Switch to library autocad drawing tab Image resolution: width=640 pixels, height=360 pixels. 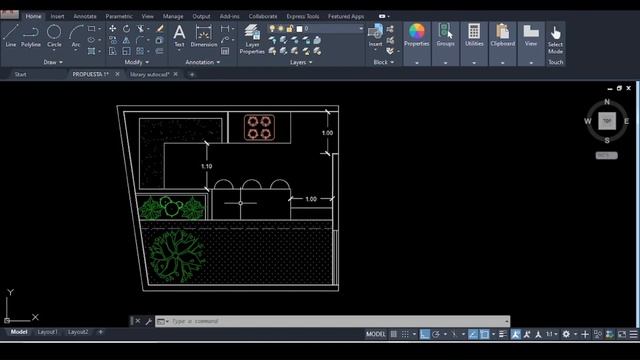tap(149, 74)
